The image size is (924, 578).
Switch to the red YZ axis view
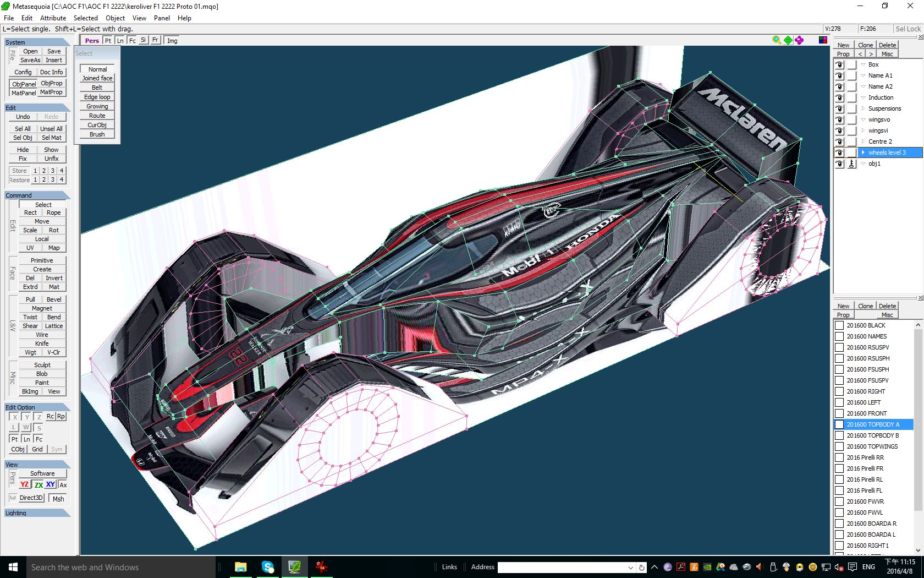click(24, 484)
